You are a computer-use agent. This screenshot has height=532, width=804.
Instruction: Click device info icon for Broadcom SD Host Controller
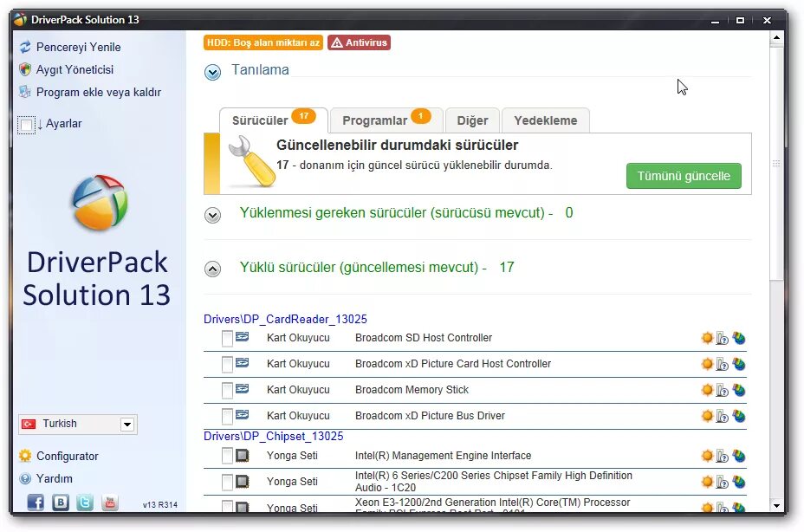tap(722, 338)
